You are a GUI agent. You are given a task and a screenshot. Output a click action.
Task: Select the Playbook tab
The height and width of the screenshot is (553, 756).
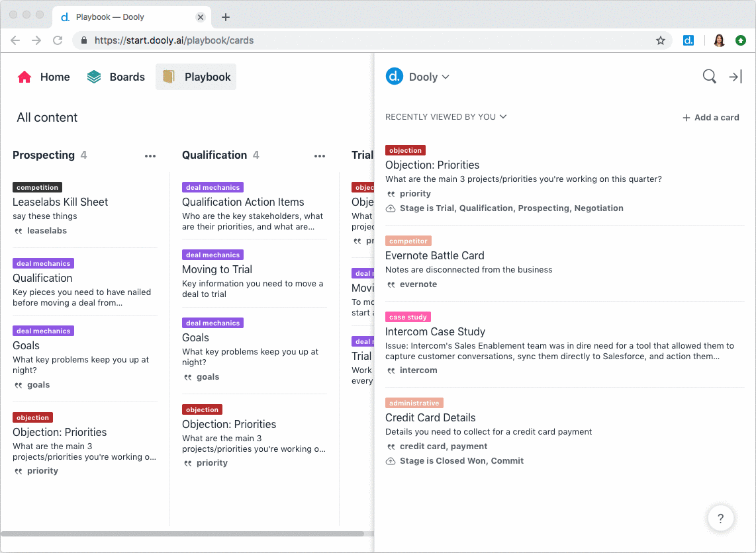(x=197, y=77)
